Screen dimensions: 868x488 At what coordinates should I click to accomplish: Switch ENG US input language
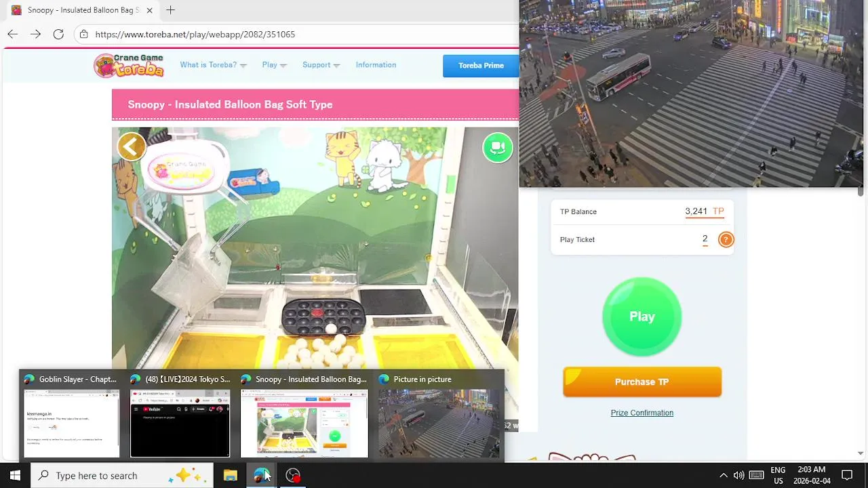(778, 475)
